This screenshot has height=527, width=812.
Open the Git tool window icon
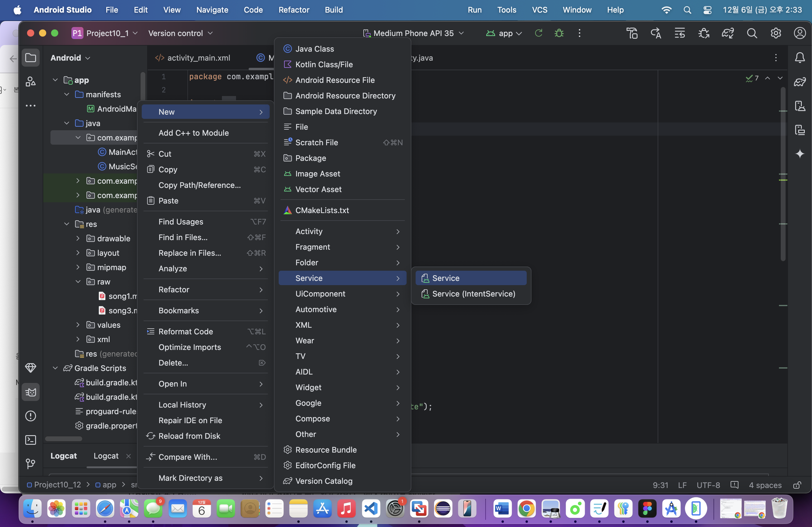tap(31, 464)
